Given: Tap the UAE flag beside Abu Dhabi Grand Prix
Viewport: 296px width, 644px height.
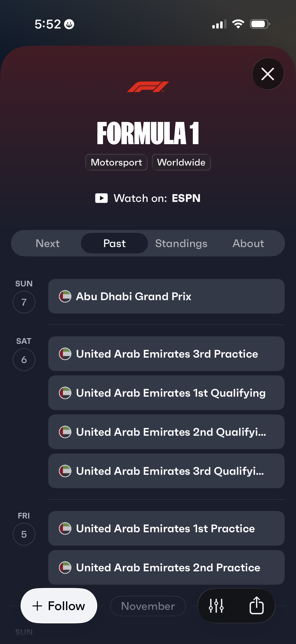Looking at the screenshot, I should point(65,296).
